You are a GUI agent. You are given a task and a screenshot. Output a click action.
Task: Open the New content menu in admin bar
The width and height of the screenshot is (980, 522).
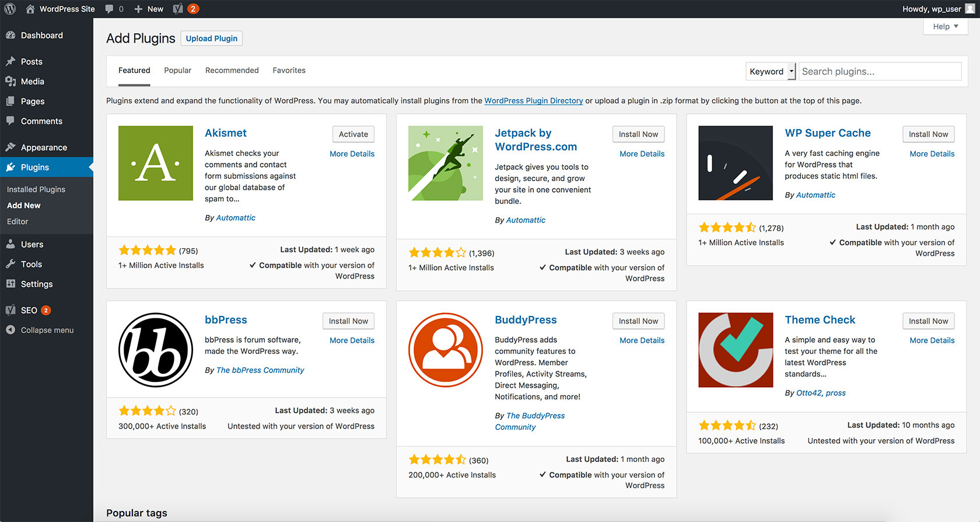tap(149, 9)
